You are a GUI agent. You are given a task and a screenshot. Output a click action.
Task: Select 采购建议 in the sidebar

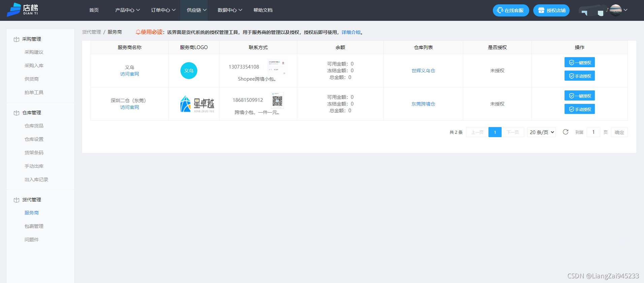pyautogui.click(x=34, y=52)
